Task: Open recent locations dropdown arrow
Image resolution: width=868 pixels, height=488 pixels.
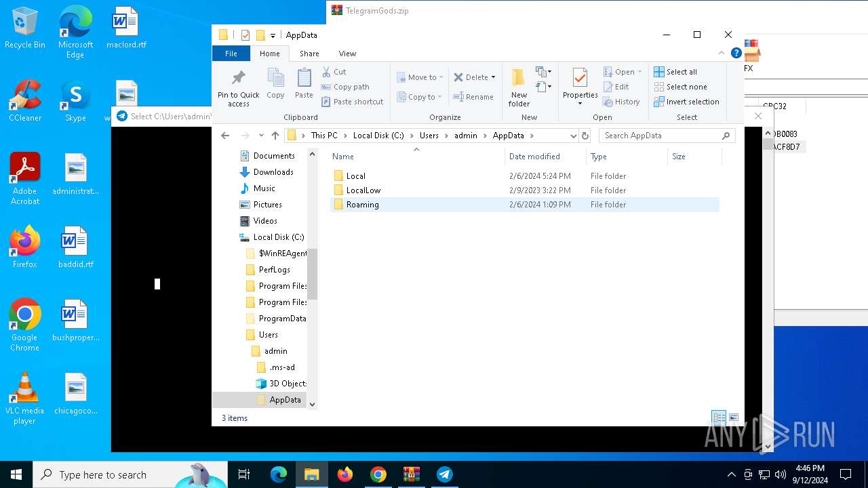Action: [261, 136]
